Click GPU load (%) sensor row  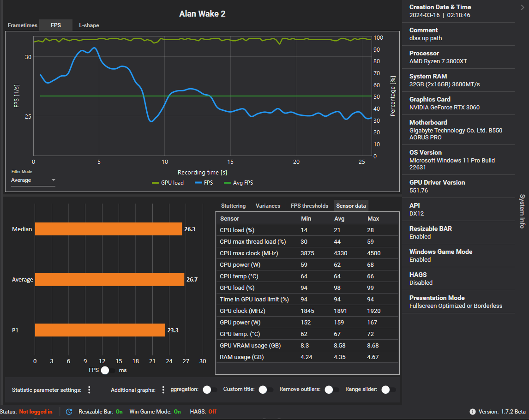coord(307,288)
